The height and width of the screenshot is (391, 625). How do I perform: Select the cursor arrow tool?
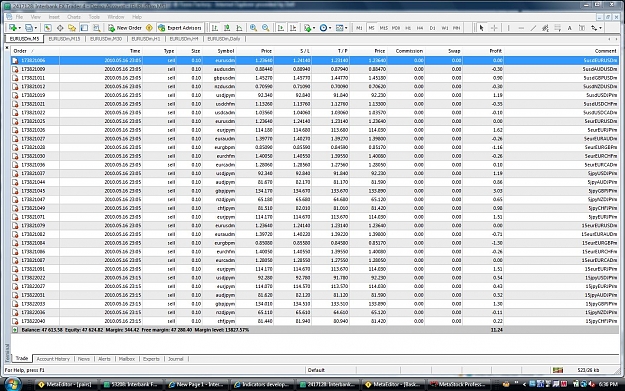click(481, 28)
